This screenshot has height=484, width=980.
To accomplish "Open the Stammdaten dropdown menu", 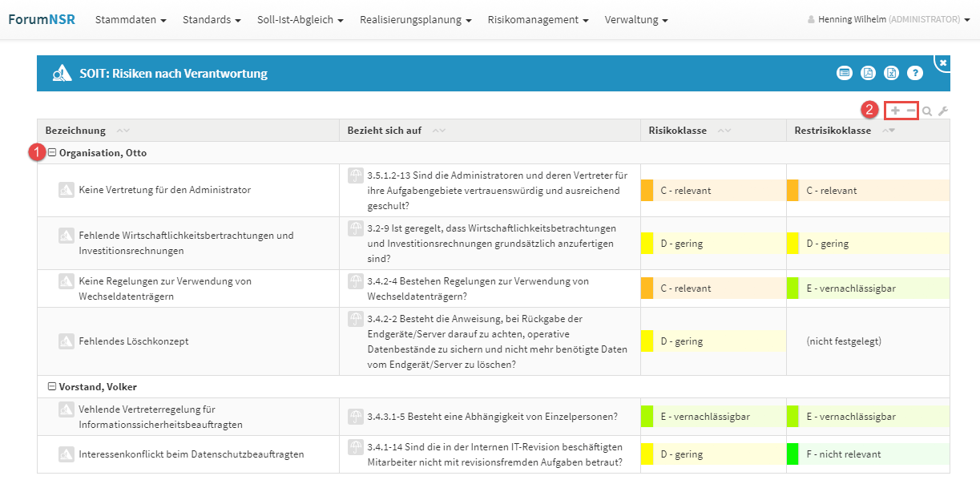I will 131,19.
